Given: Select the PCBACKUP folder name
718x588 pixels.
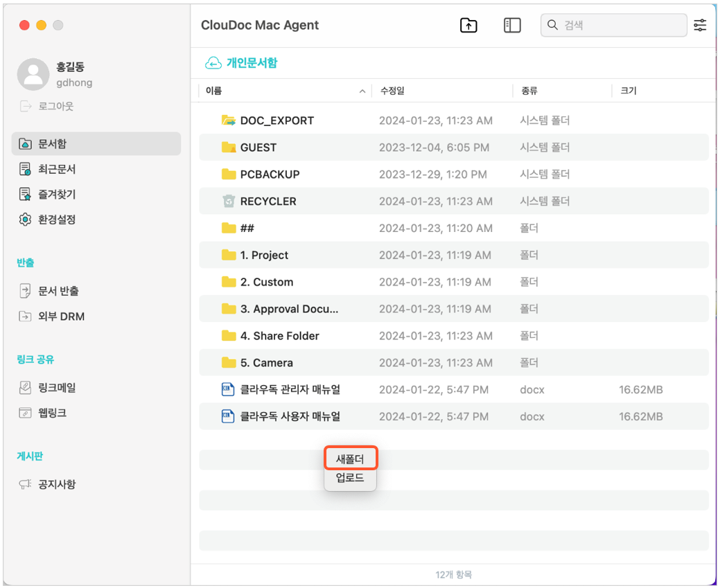Looking at the screenshot, I should [x=270, y=174].
